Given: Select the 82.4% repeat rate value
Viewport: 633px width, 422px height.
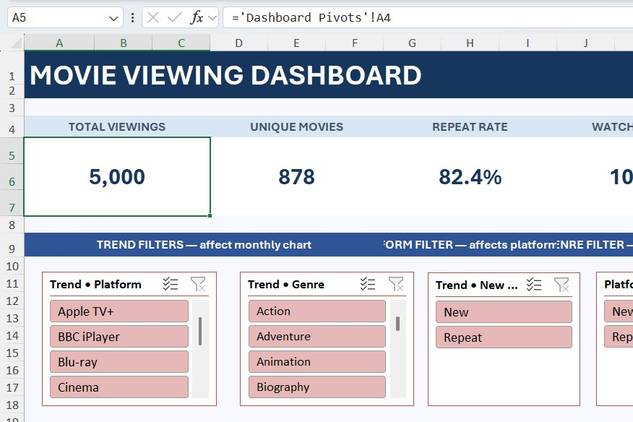Looking at the screenshot, I should point(470,177).
